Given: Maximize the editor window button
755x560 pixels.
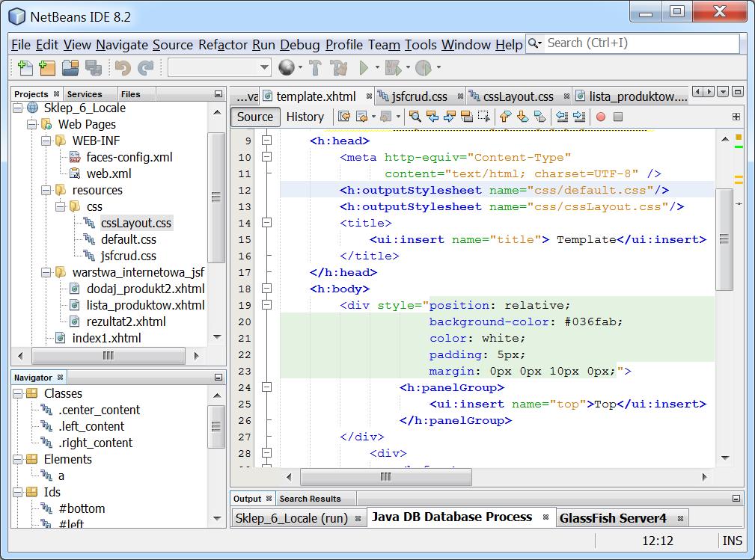Looking at the screenshot, I should click(x=737, y=91).
